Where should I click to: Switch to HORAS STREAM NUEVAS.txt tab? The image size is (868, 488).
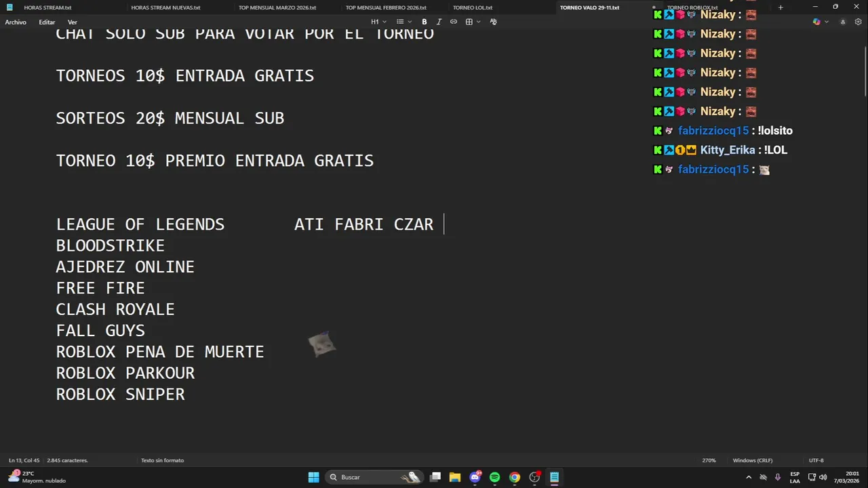[165, 7]
